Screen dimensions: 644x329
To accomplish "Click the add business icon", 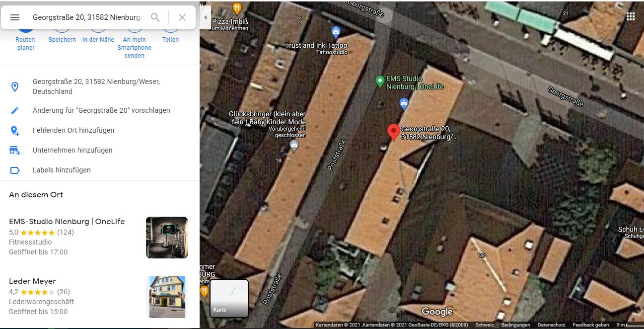I will [x=15, y=150].
